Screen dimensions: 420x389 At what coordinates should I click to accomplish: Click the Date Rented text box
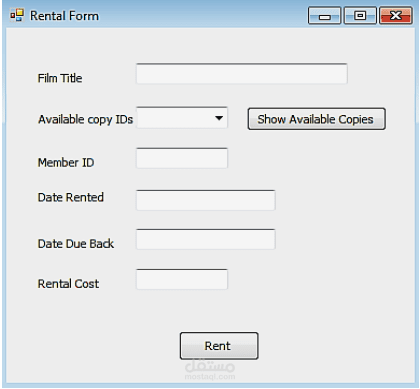coord(206,200)
